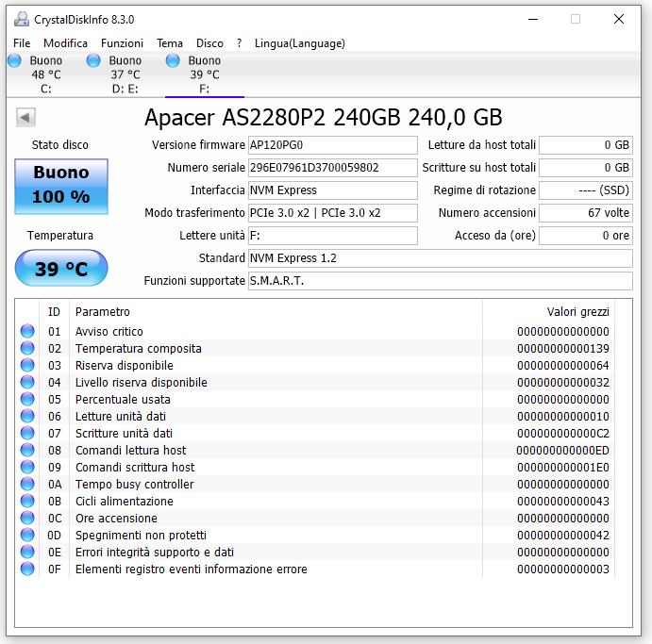Click the D: E: drive blue status orb
Screen dimensions: 652x644
pos(93,60)
